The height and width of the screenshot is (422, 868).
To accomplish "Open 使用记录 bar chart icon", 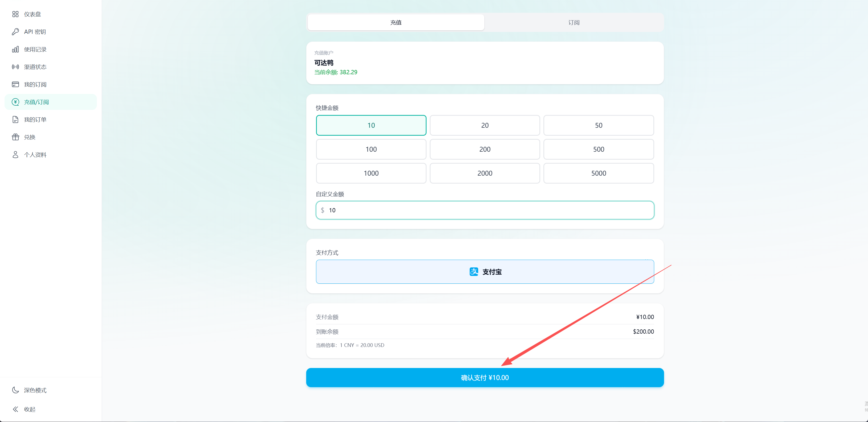I will [x=15, y=49].
